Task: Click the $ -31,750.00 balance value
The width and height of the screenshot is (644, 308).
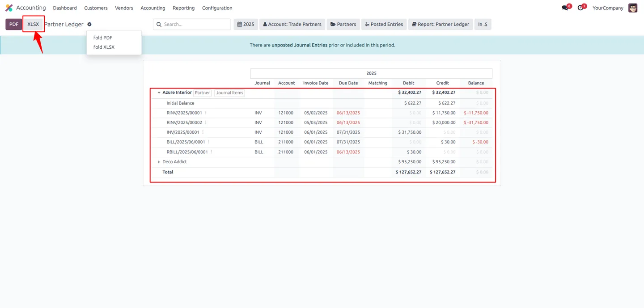Action: tap(476, 122)
